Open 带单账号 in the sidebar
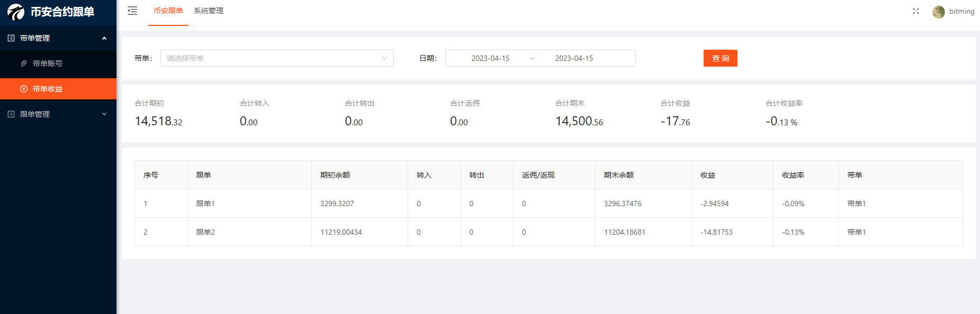 coord(58,63)
